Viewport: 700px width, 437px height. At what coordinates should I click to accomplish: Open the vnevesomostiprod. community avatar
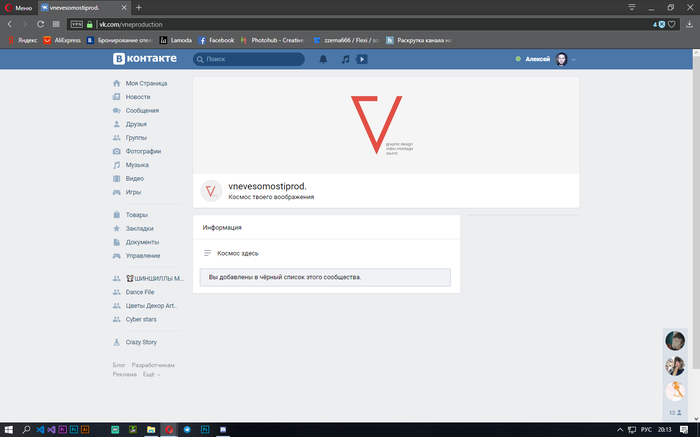coord(211,191)
